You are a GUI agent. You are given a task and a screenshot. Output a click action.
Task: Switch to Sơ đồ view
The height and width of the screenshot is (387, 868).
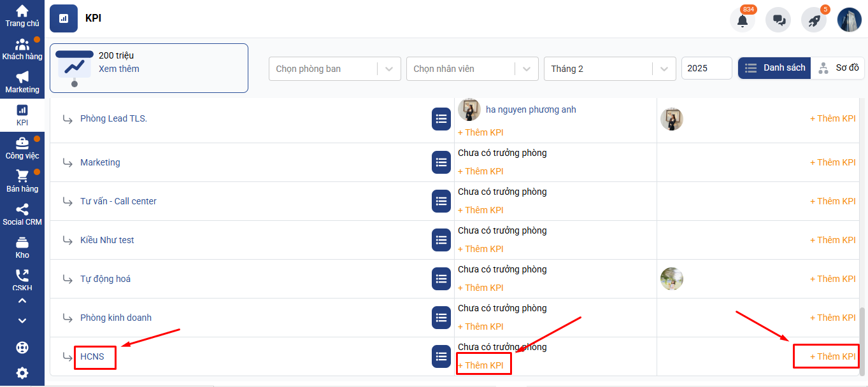click(838, 68)
